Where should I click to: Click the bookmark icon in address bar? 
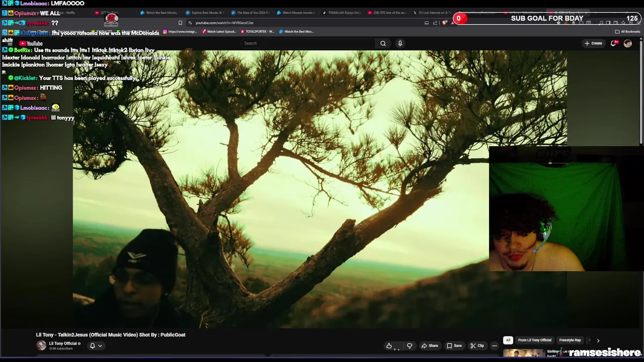click(x=180, y=23)
